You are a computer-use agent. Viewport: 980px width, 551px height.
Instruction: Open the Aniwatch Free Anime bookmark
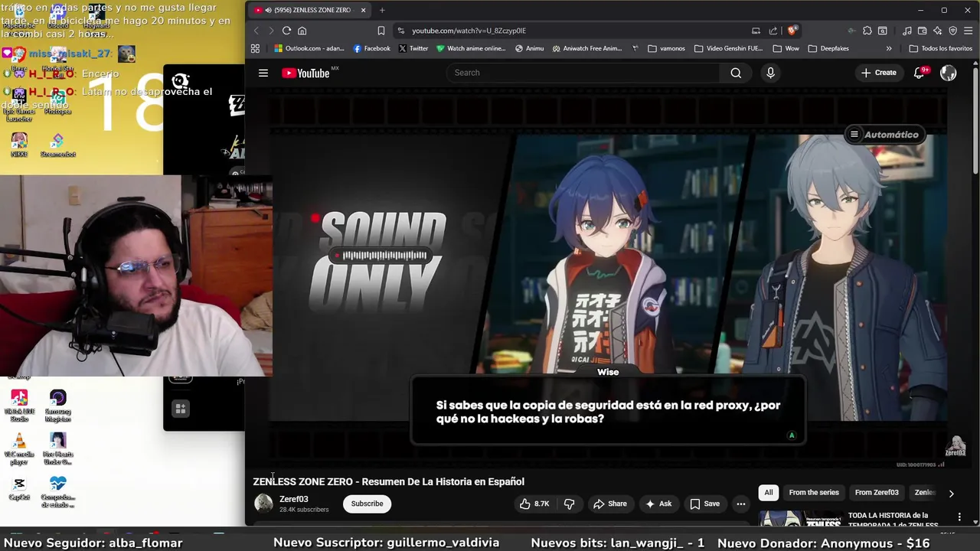pyautogui.click(x=586, y=48)
